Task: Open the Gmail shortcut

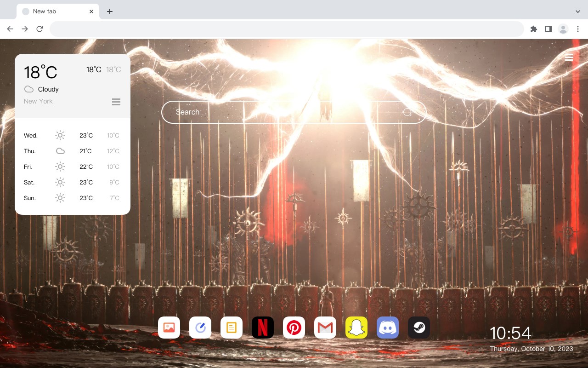Action: click(x=325, y=328)
